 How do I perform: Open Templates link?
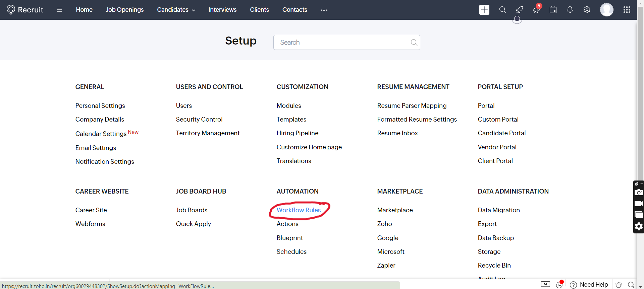[x=291, y=119]
